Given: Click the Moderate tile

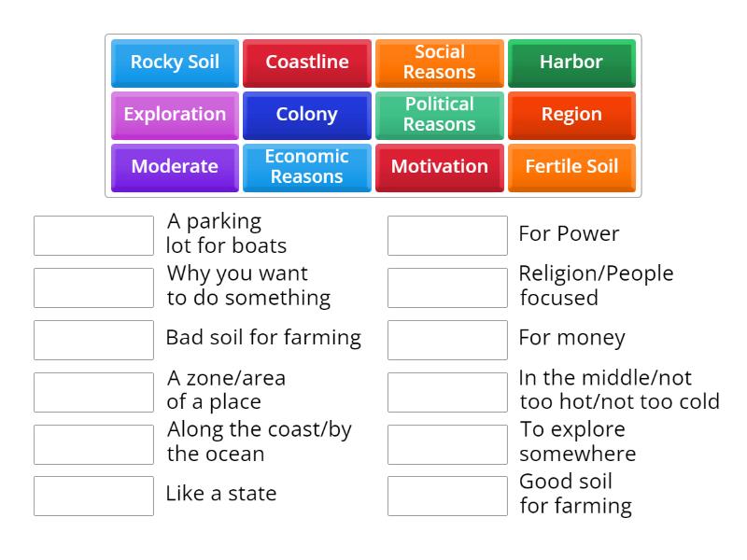Looking at the screenshot, I should [174, 167].
